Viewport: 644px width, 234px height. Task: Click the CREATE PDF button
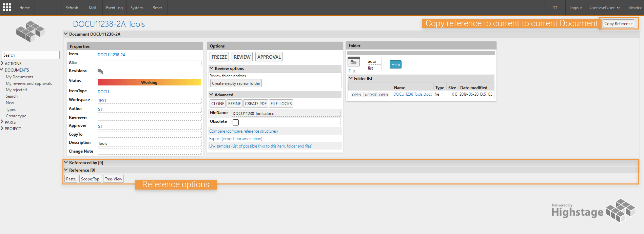pyautogui.click(x=256, y=103)
